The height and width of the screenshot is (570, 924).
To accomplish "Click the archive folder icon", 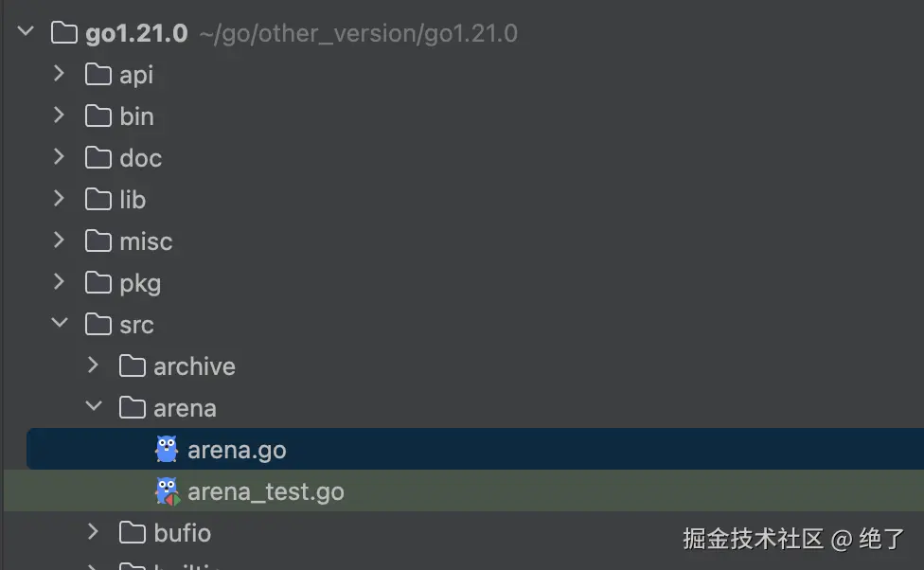I will (x=133, y=366).
